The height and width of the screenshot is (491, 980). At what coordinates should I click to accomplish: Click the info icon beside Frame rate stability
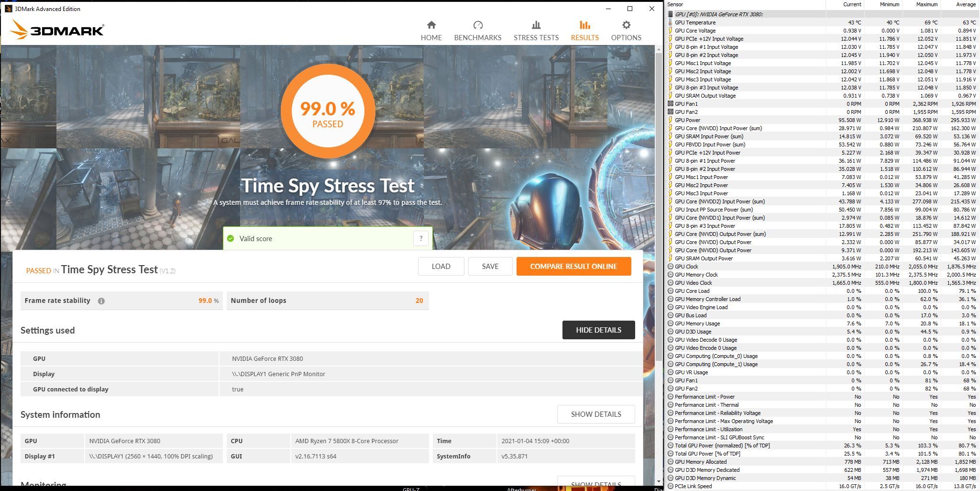(101, 301)
